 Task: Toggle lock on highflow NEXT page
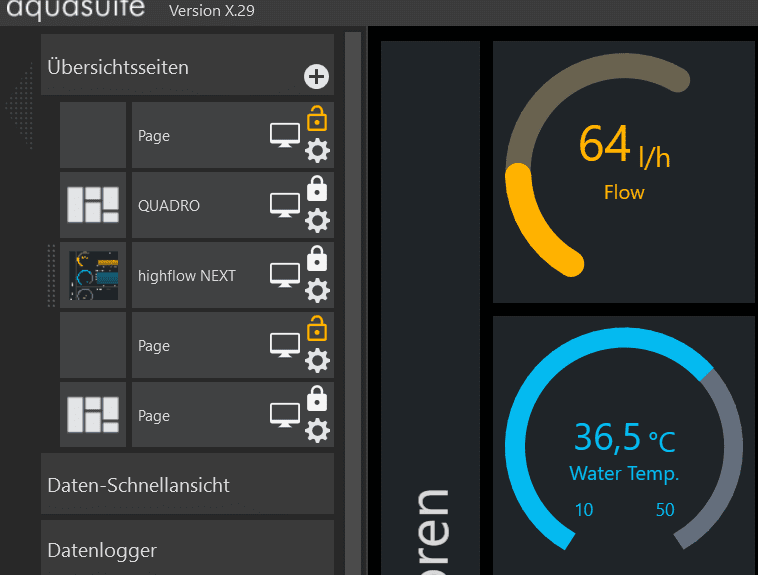(317, 258)
